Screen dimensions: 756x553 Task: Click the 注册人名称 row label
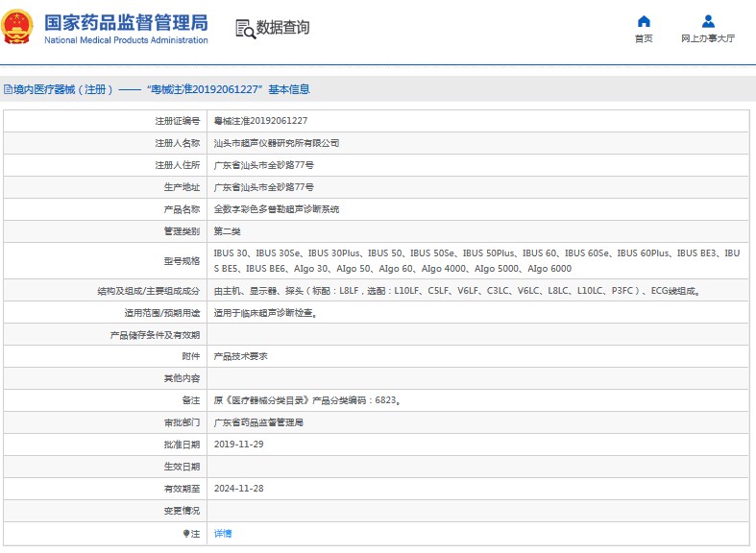coord(178,143)
